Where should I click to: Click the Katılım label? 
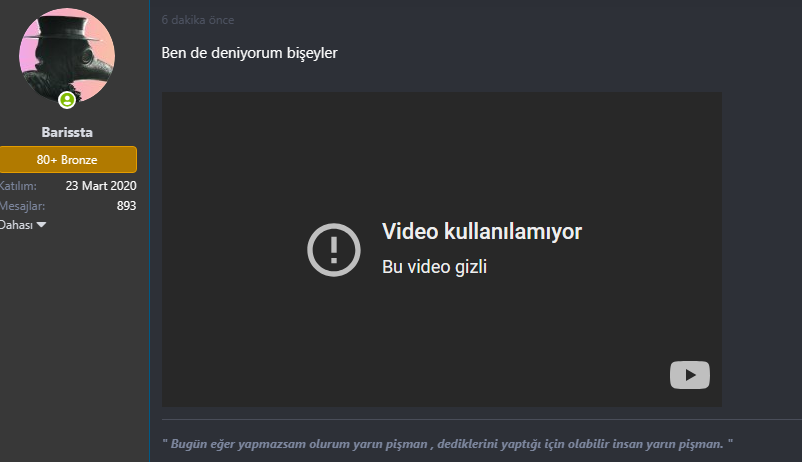click(18, 186)
